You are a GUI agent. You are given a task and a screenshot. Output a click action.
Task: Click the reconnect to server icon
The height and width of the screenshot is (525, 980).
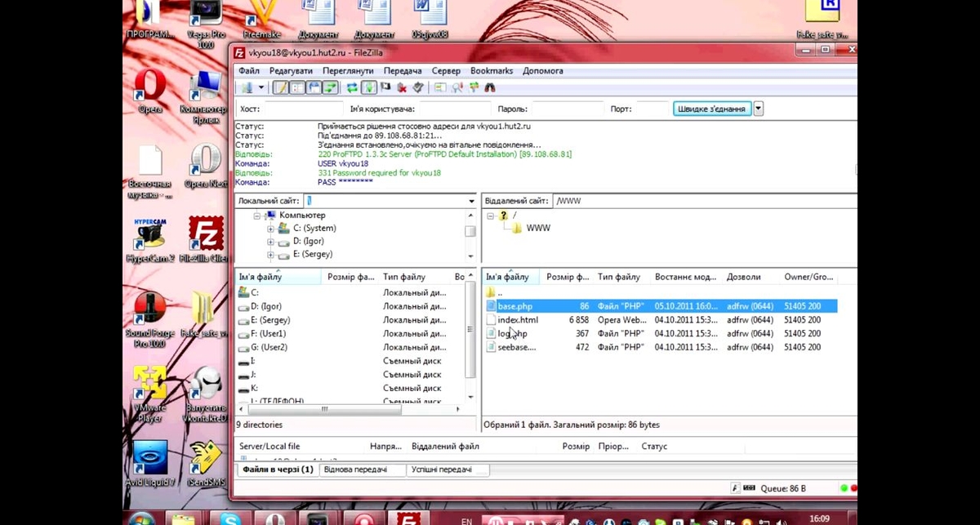click(418, 88)
